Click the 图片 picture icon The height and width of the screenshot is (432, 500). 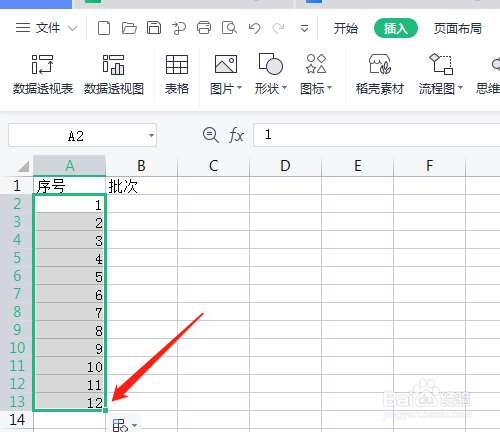coord(226,64)
